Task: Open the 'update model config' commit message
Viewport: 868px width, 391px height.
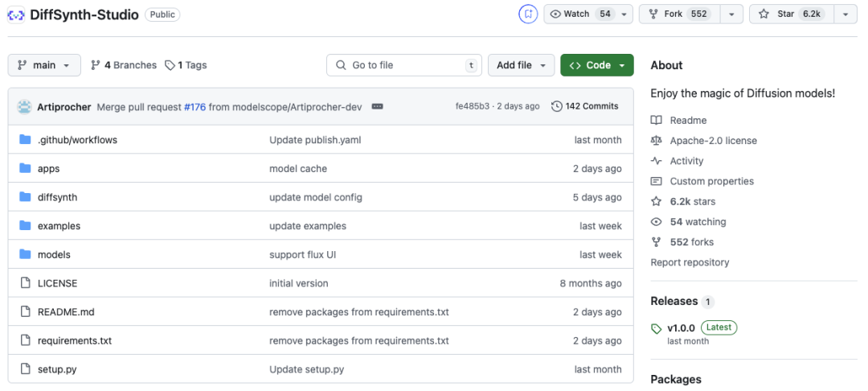Action: click(x=316, y=198)
